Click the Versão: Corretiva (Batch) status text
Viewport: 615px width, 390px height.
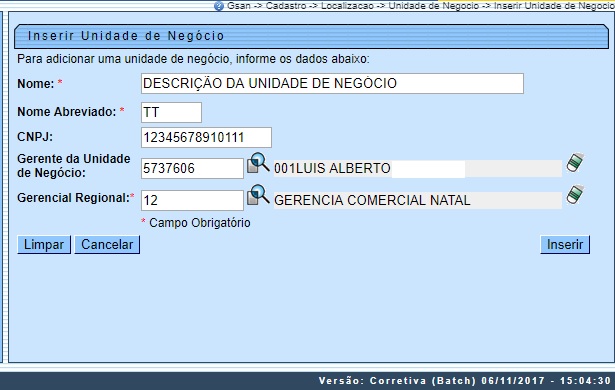click(397, 381)
